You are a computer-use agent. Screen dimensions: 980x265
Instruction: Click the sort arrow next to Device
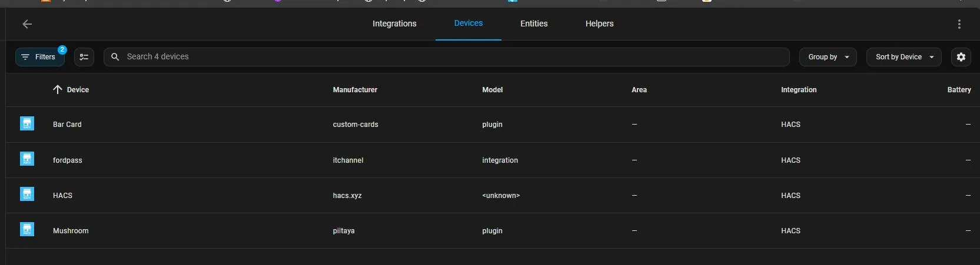click(x=58, y=89)
